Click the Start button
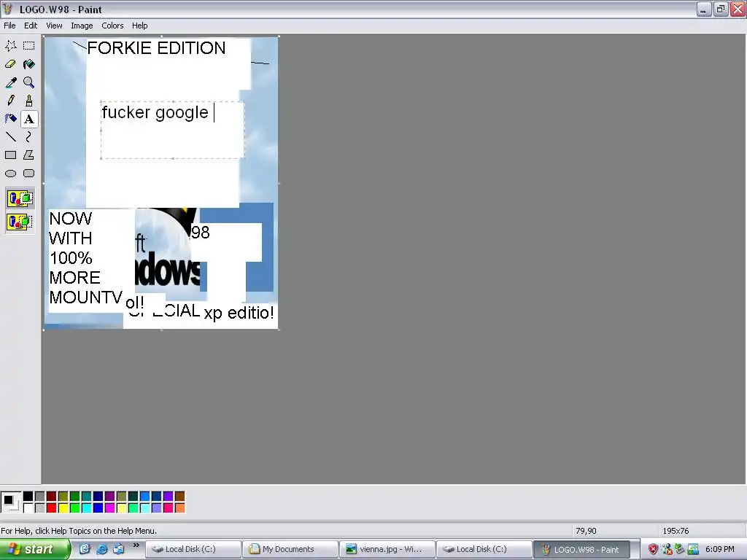The image size is (747, 560). point(35,550)
